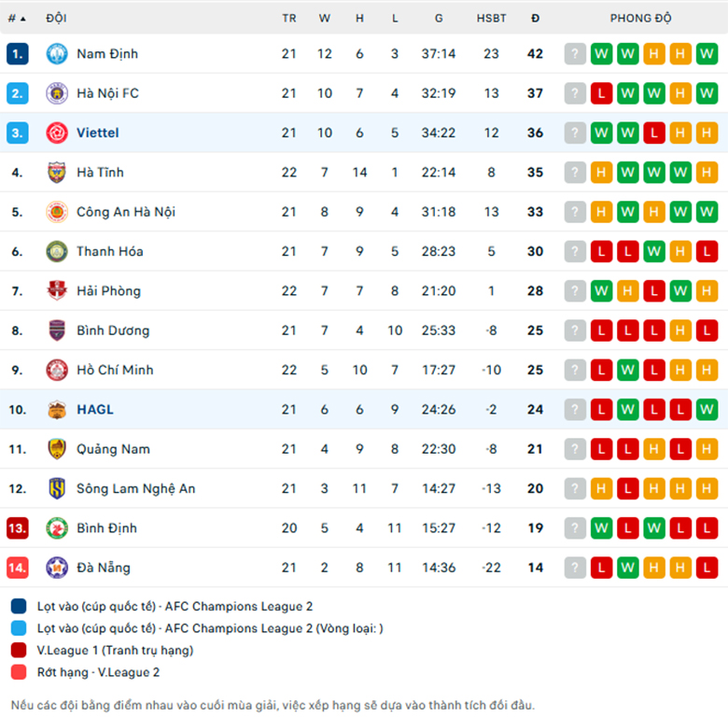
Task: Click the Nam Định club logo
Action: tap(57, 54)
